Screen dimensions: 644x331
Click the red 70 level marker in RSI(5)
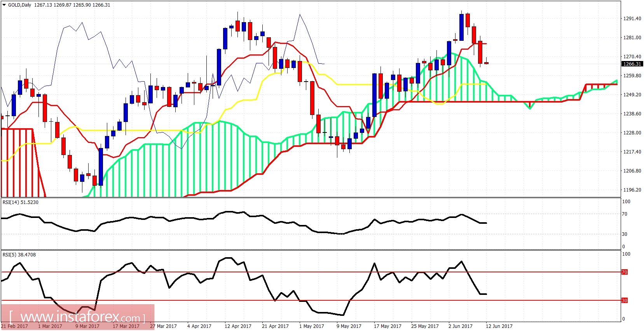(x=625, y=272)
